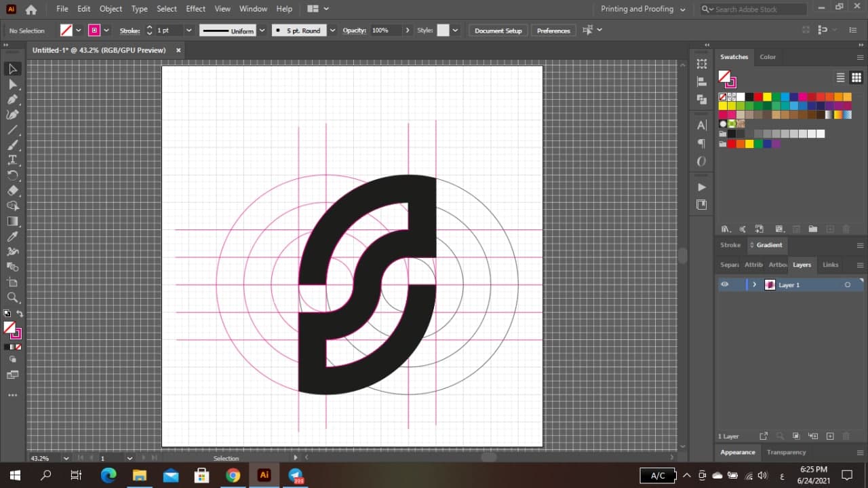Select the Shape Builder tool
Viewport: 868px width, 488px height.
pos(12,206)
